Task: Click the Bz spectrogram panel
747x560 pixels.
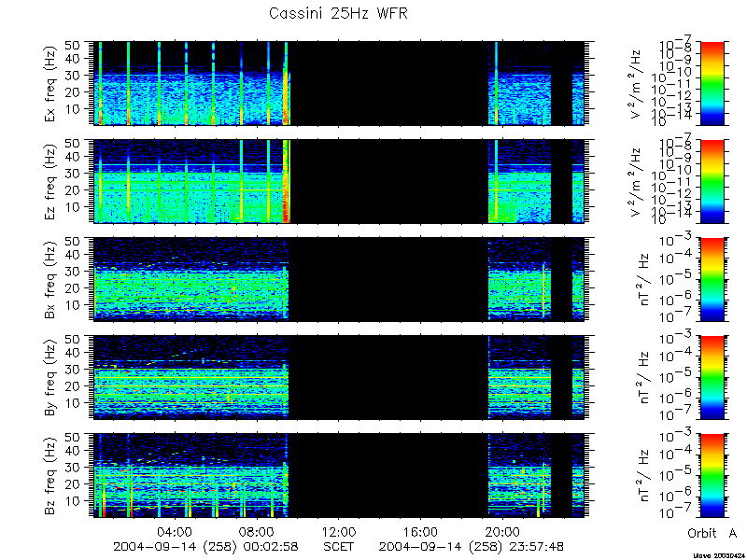Action: click(x=339, y=475)
